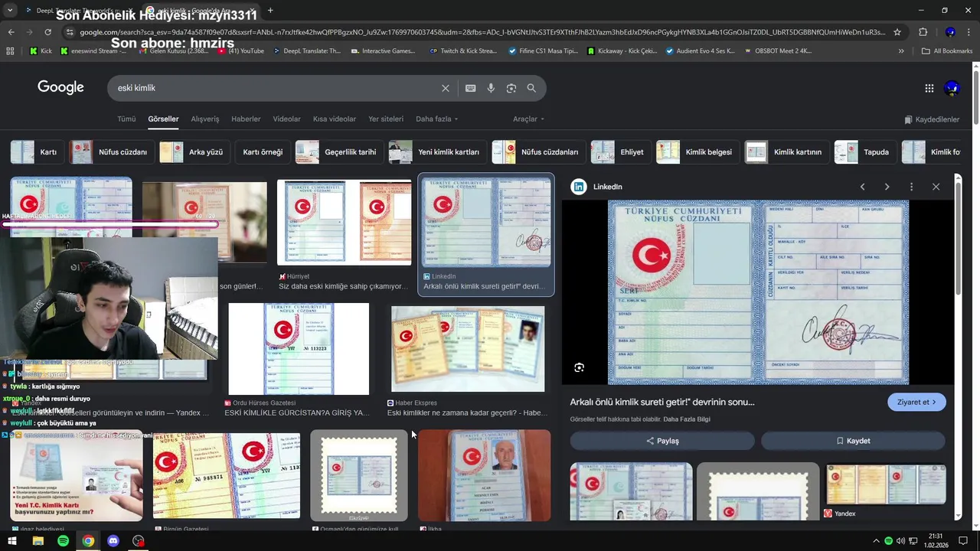The height and width of the screenshot is (551, 980).
Task: Click the magnifier search button
Action: tap(531, 88)
